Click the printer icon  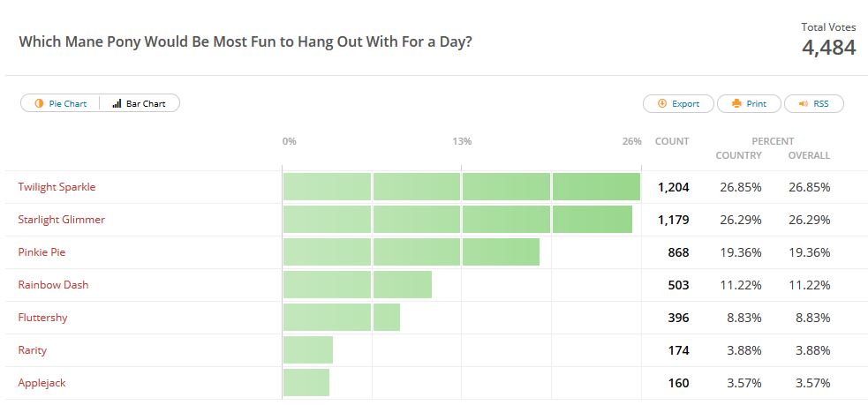click(x=736, y=103)
